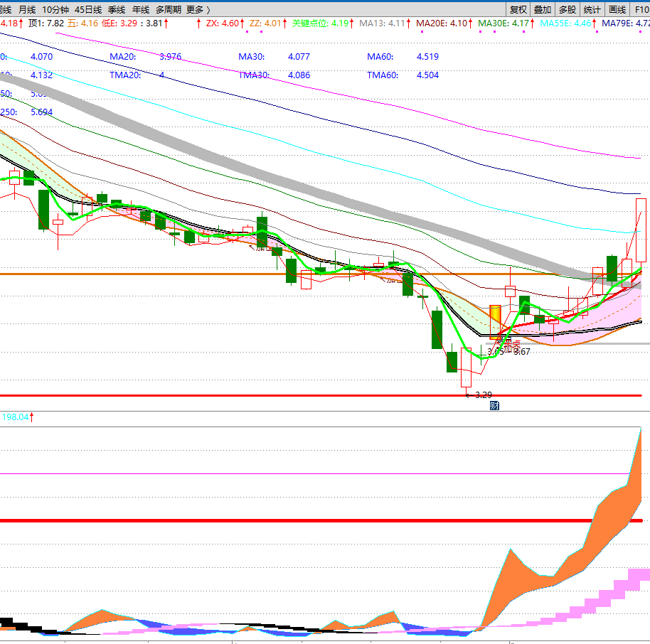Image resolution: width=650 pixels, height=644 pixels.
Task: Switch to the 10分钟 period tab
Action: click(55, 9)
